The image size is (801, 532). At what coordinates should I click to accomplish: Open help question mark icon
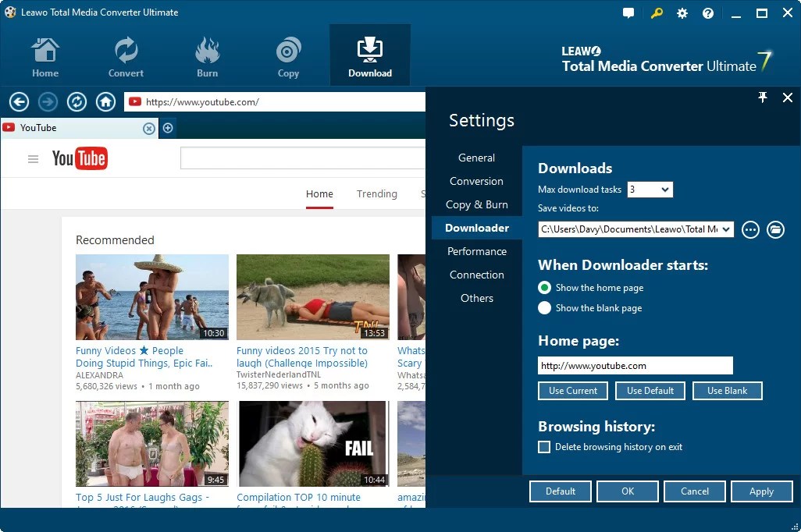pyautogui.click(x=707, y=13)
